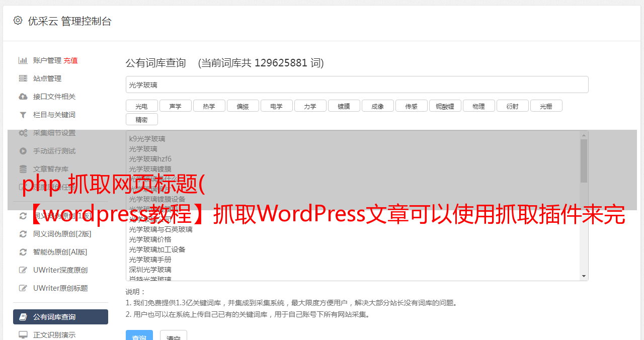Open 手动运行测试 in the sidebar
644x340 pixels.
[x=54, y=151]
